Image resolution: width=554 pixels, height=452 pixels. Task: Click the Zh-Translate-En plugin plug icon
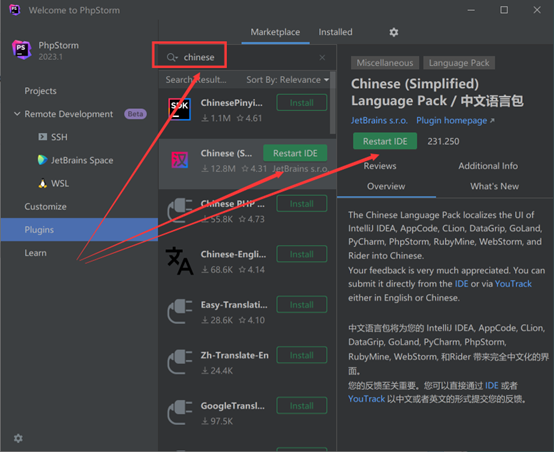tap(179, 362)
